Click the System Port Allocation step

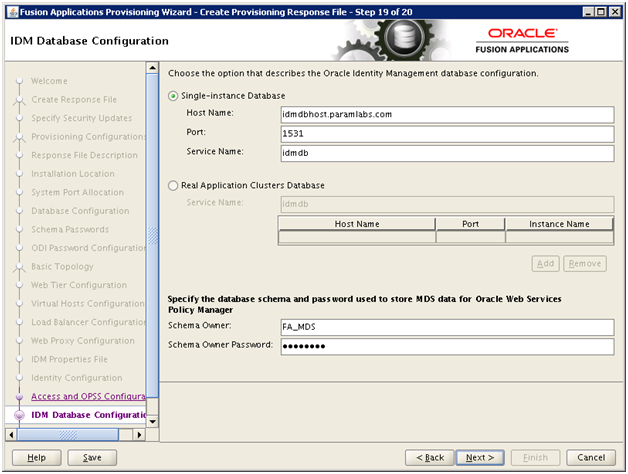pos(78,192)
